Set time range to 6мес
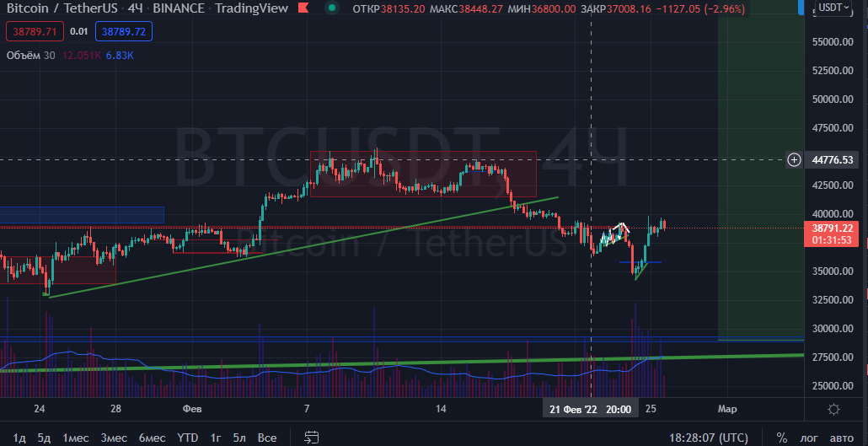The height and width of the screenshot is (446, 868). coord(153,438)
